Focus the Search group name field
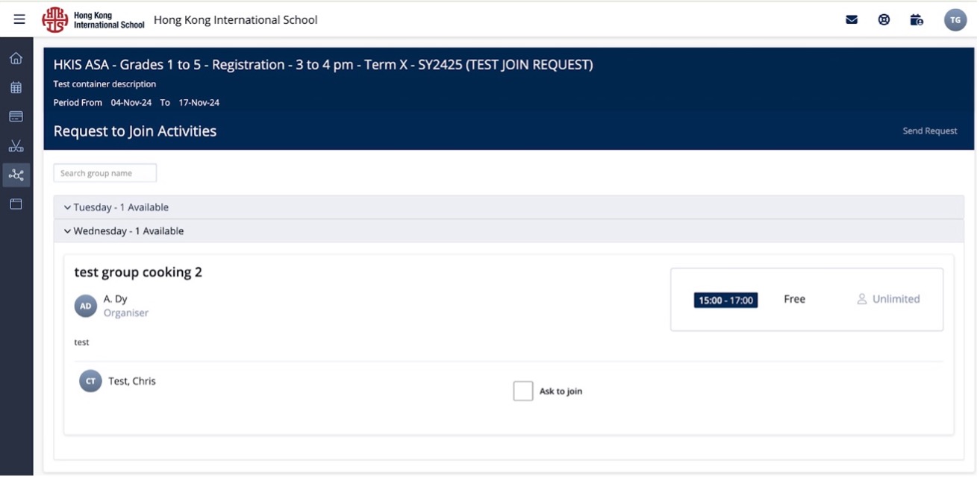Image resolution: width=980 pixels, height=478 pixels. 105,173
